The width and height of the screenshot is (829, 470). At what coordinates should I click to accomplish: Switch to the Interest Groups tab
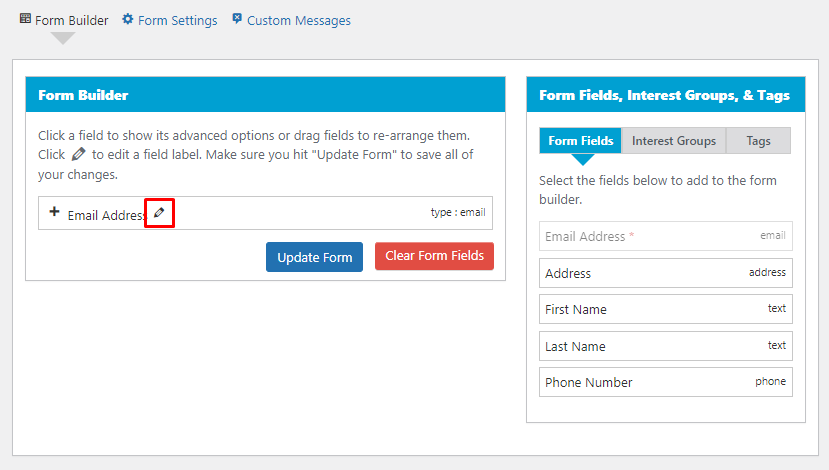pos(674,141)
